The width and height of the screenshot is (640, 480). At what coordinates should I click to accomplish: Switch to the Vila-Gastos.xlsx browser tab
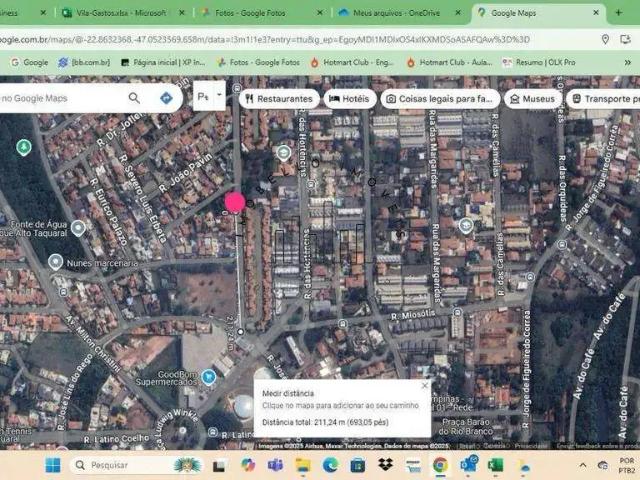[122, 13]
